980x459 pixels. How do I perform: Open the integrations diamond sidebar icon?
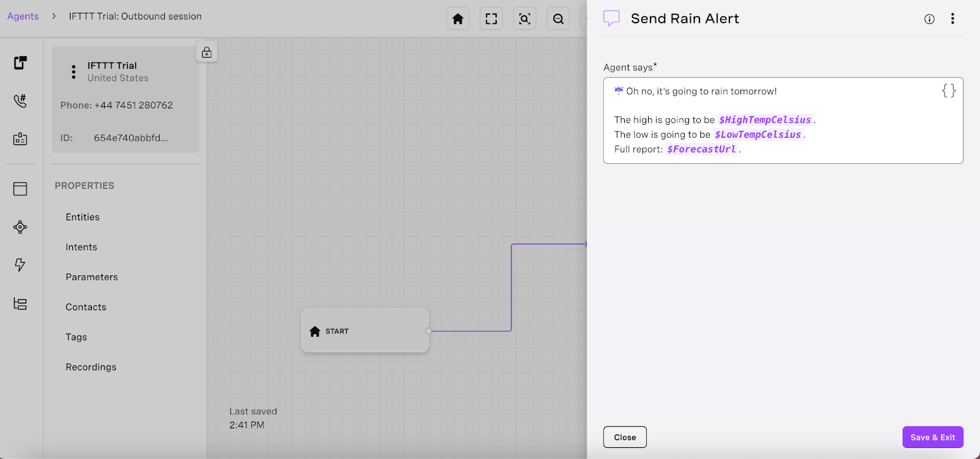click(x=20, y=227)
